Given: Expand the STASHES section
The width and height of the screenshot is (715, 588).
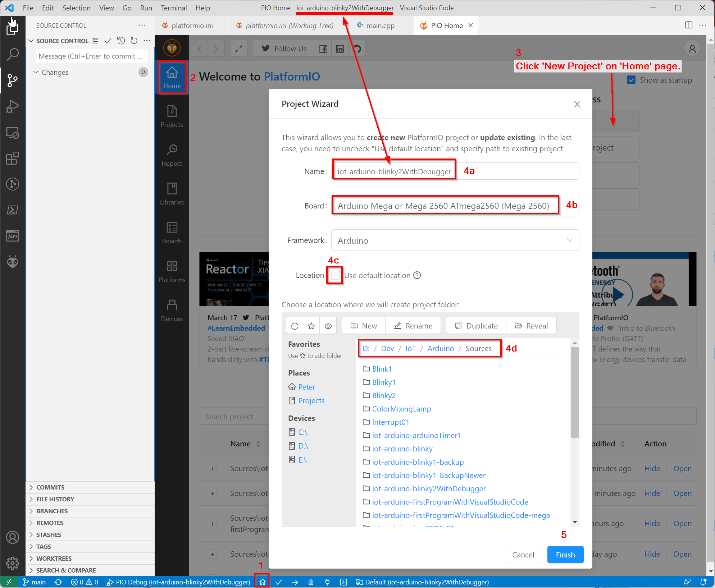Looking at the screenshot, I should coord(90,534).
